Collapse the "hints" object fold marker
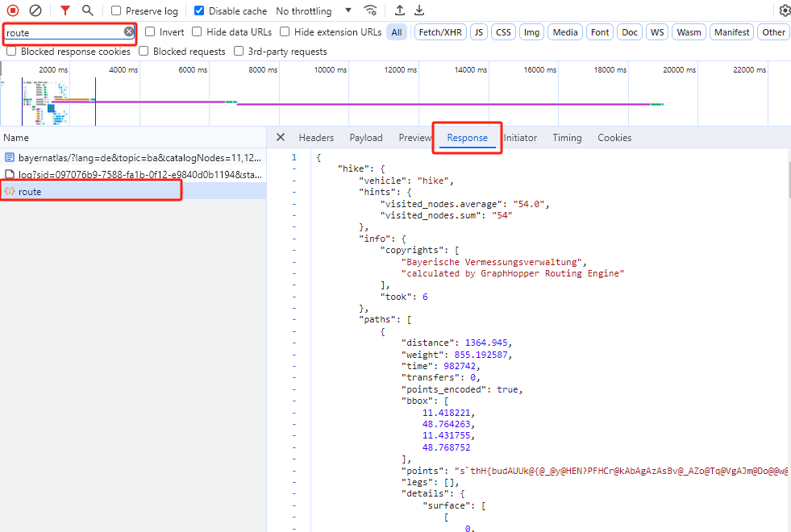The height and width of the screenshot is (532, 791). tap(294, 192)
